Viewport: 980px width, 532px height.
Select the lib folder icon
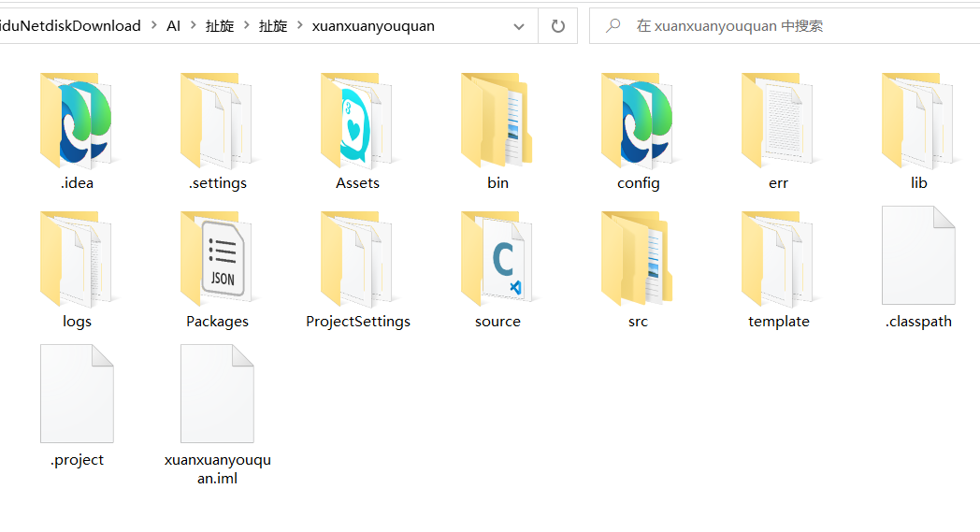918,122
